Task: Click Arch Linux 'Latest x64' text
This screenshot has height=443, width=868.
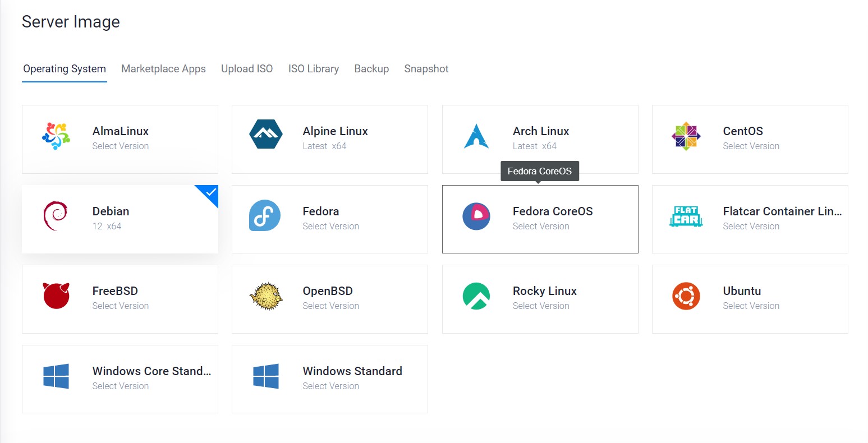Action: click(x=535, y=146)
